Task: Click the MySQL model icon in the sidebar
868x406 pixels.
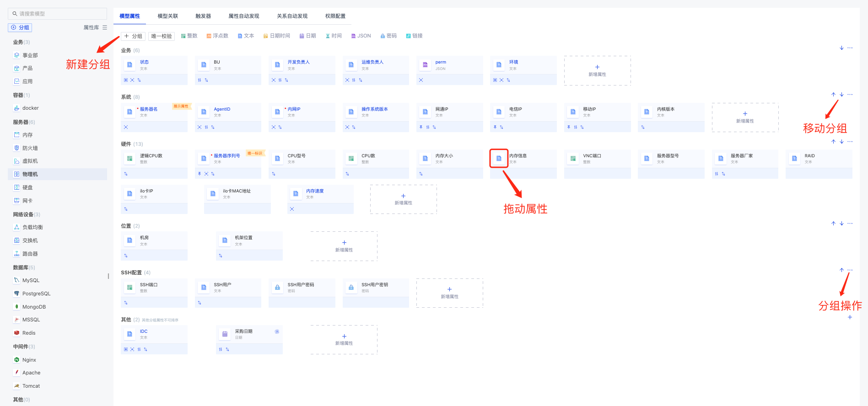Action: pyautogui.click(x=17, y=280)
